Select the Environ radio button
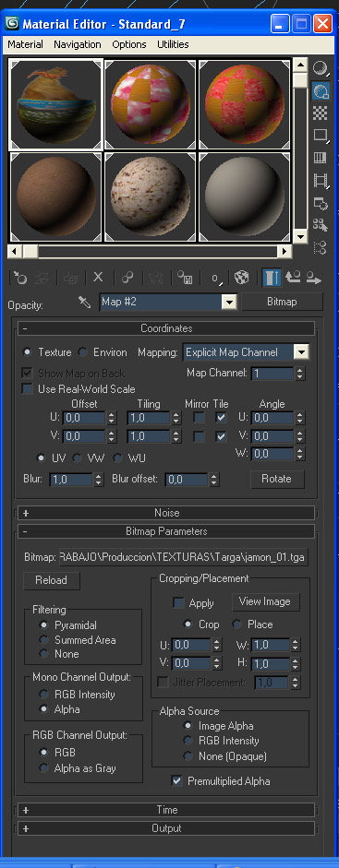339x868 pixels. click(x=82, y=352)
